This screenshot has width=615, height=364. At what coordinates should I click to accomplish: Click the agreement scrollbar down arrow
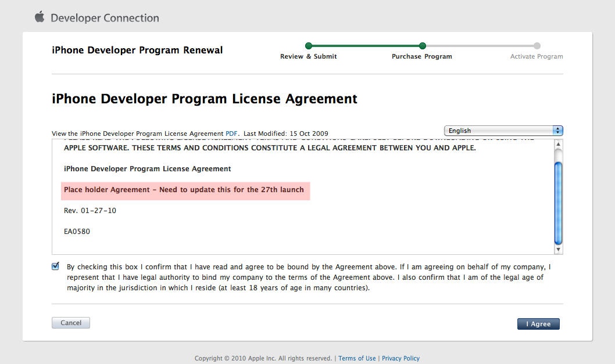[x=559, y=250]
